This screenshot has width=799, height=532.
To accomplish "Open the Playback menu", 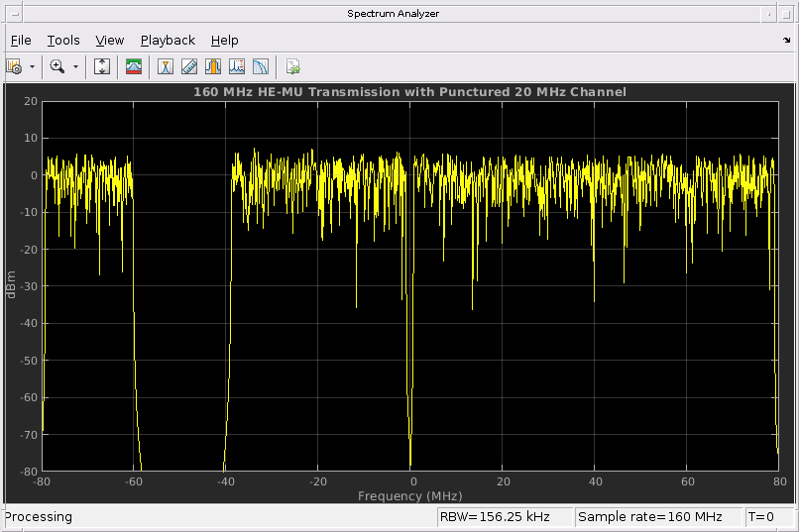I will (168, 41).
